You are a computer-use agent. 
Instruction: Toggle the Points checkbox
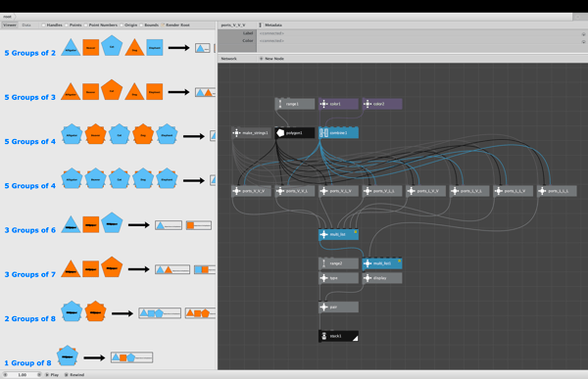click(67, 25)
